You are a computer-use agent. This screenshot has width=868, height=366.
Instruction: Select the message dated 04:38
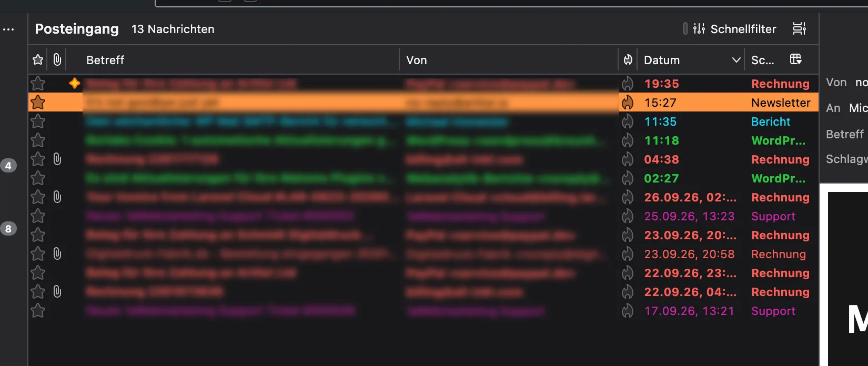423,159
